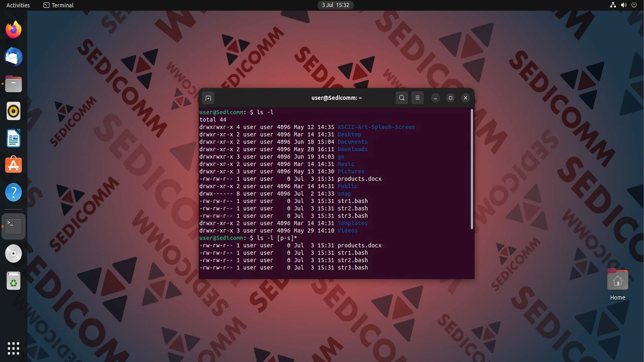This screenshot has width=644, height=362.
Task: Click str1.bash in the filtered listing
Action: (353, 253)
